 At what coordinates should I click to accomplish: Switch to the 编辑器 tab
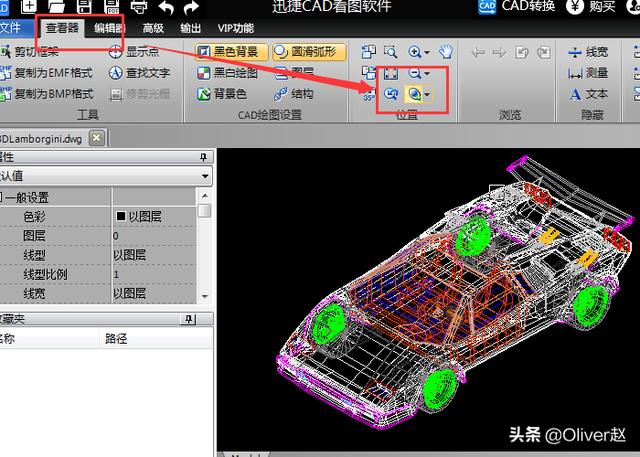tap(109, 28)
